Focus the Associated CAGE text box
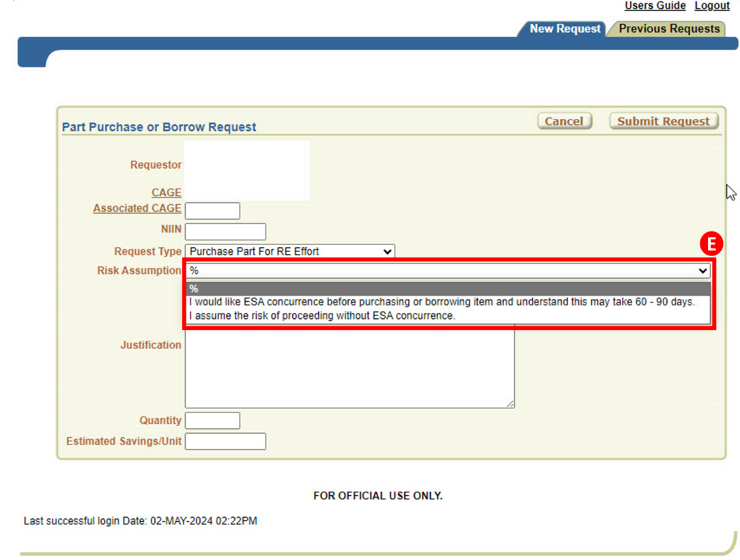Viewport: 740px width, 560px height. tap(212, 210)
